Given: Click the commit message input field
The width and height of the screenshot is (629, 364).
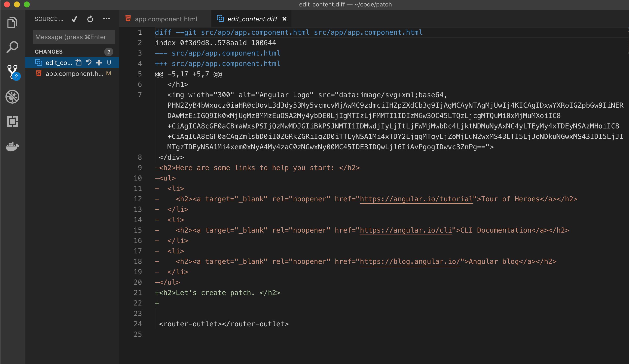Looking at the screenshot, I should pyautogui.click(x=73, y=37).
